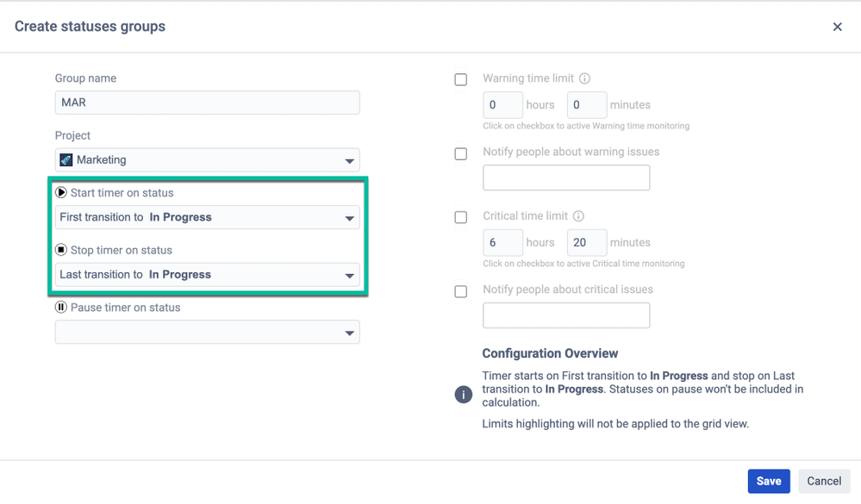Save the statuses group

coord(769,482)
